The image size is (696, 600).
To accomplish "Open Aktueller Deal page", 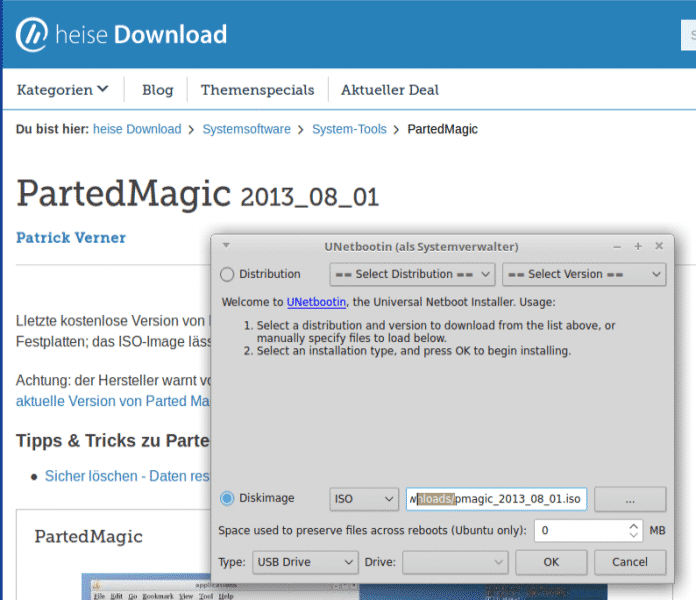I will coord(389,90).
